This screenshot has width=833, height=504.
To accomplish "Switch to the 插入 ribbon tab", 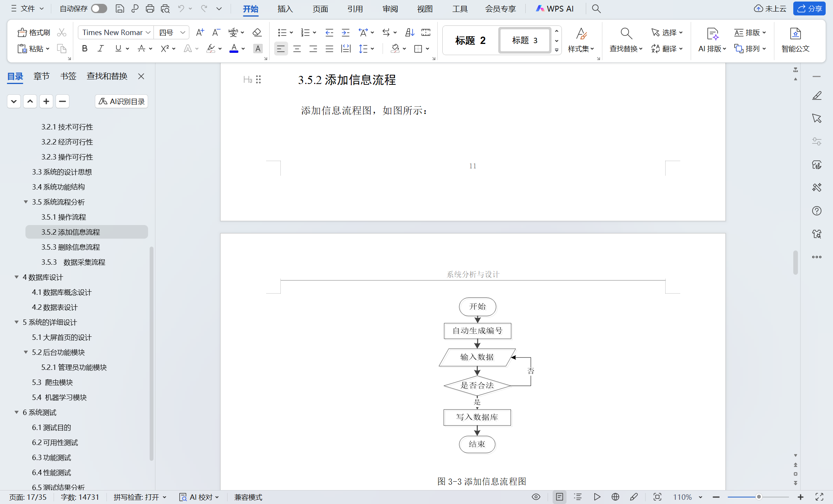I will pos(285,8).
